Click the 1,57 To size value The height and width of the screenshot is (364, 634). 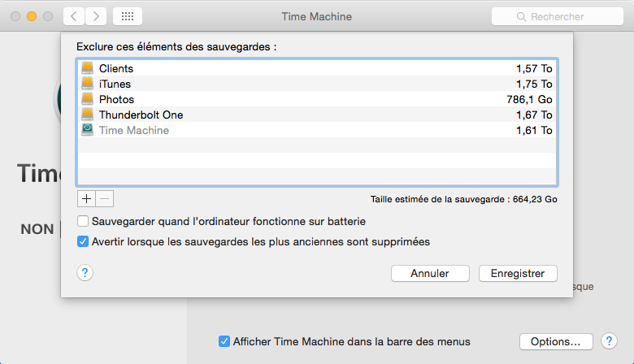(534, 69)
